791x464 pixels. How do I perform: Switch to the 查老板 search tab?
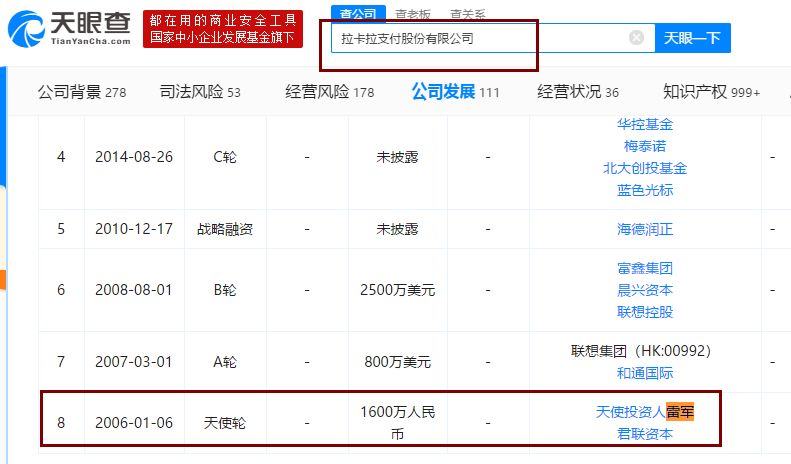pyautogui.click(x=413, y=15)
